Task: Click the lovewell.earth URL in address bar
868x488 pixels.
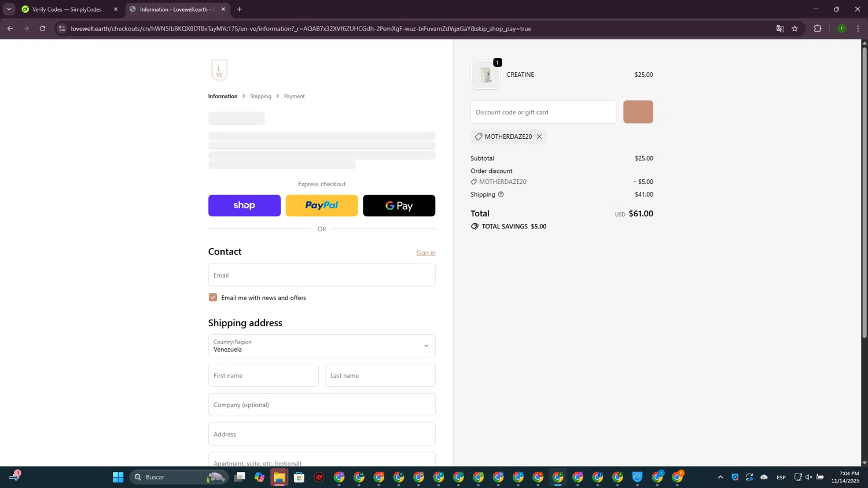Action: [x=301, y=28]
